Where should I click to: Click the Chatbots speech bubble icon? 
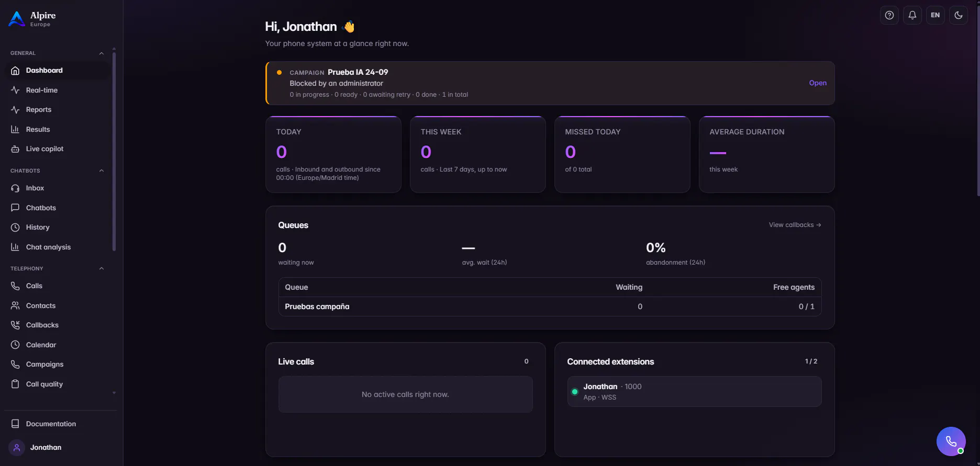coord(15,208)
